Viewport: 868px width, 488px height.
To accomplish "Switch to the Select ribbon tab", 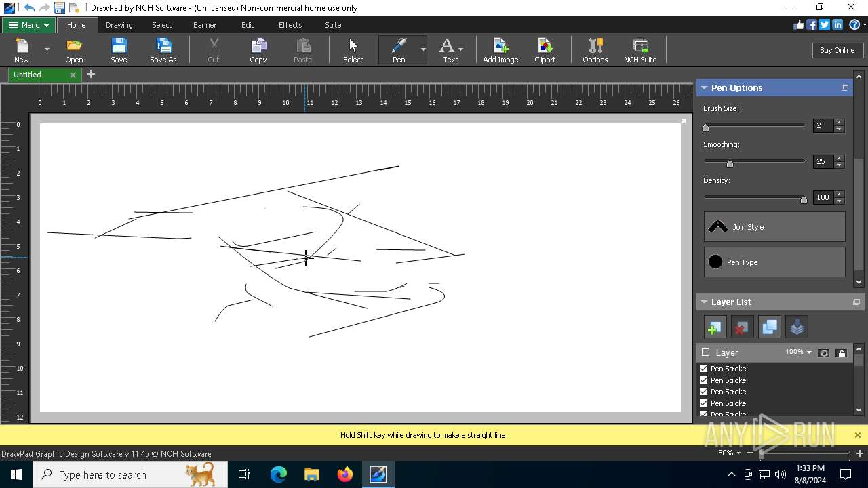I will pos(161,25).
